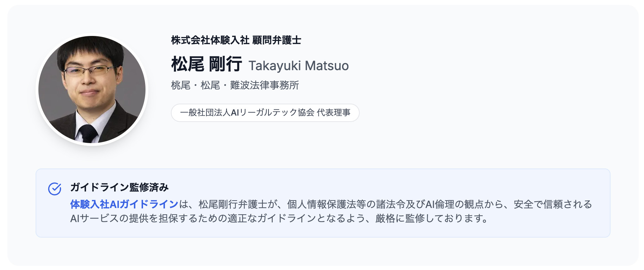Click the AI倫理 phrase in description

[440, 204]
